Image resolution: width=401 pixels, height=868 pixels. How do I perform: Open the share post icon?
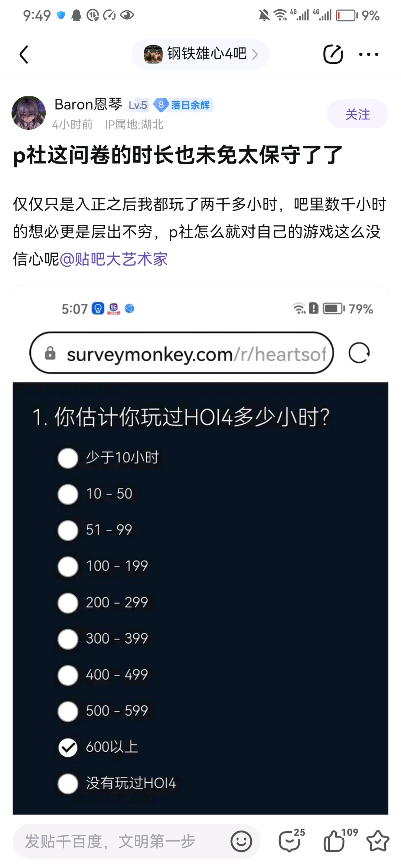tap(333, 54)
